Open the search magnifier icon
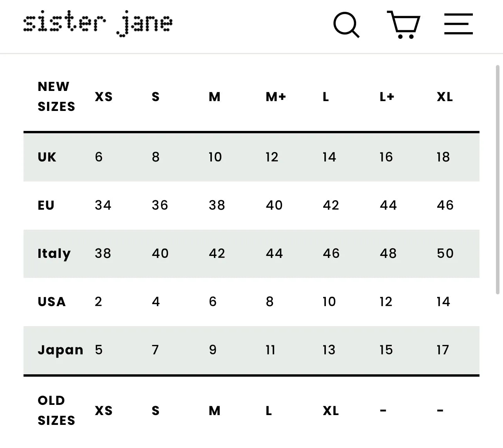Viewport: 503px width, 448px height. coord(346,24)
